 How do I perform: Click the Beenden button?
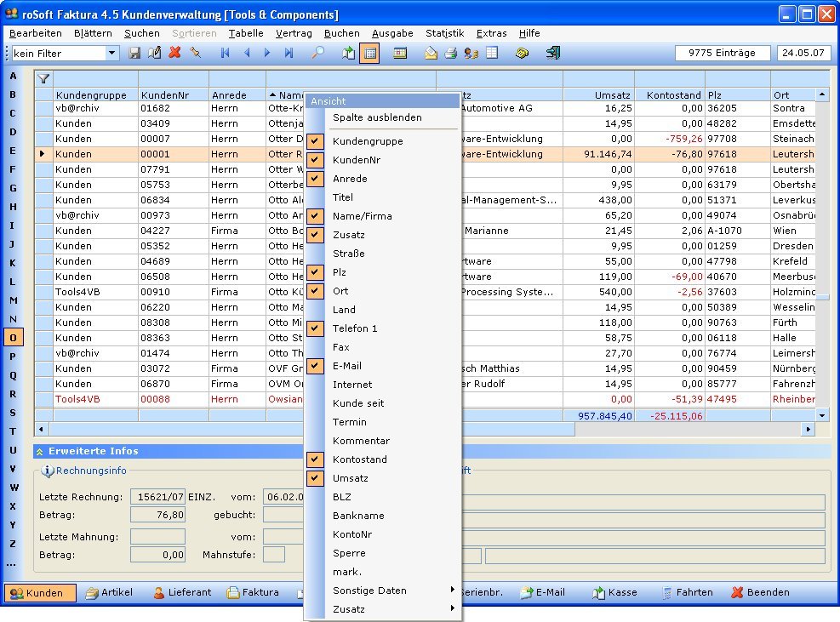[x=760, y=592]
